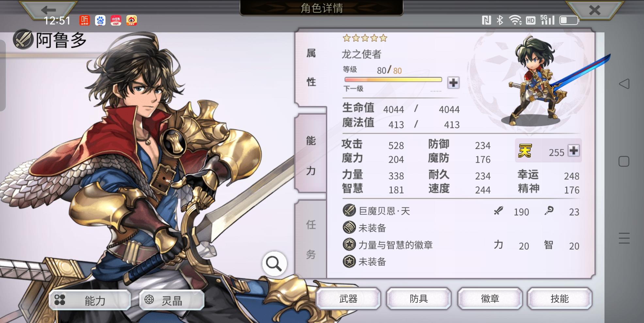The width and height of the screenshot is (644, 323).
Task: Open the 任务 side tab
Action: coord(311,239)
